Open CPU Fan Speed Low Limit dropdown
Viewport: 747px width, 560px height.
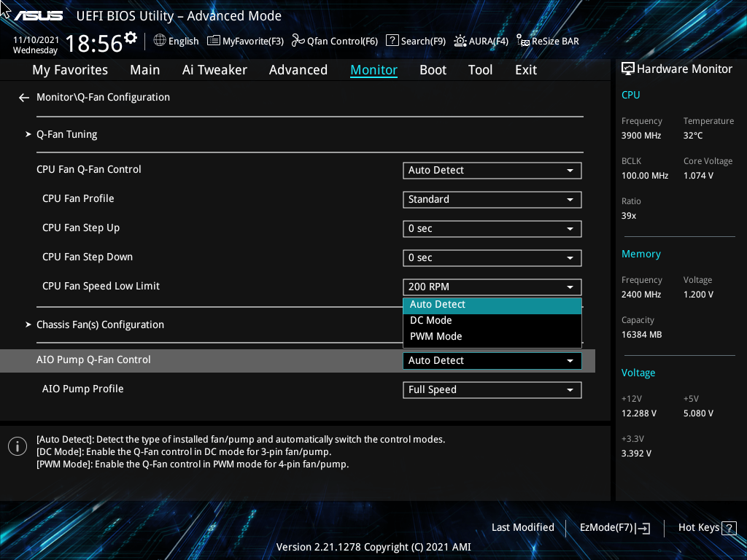click(x=492, y=287)
